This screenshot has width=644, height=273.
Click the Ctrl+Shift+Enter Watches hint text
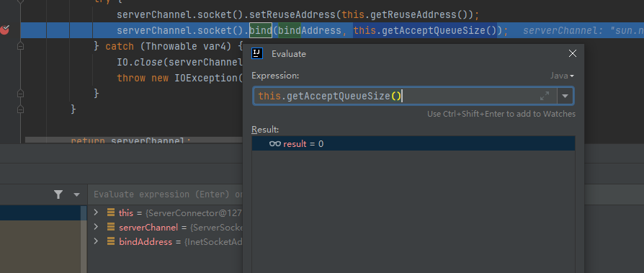pos(501,114)
